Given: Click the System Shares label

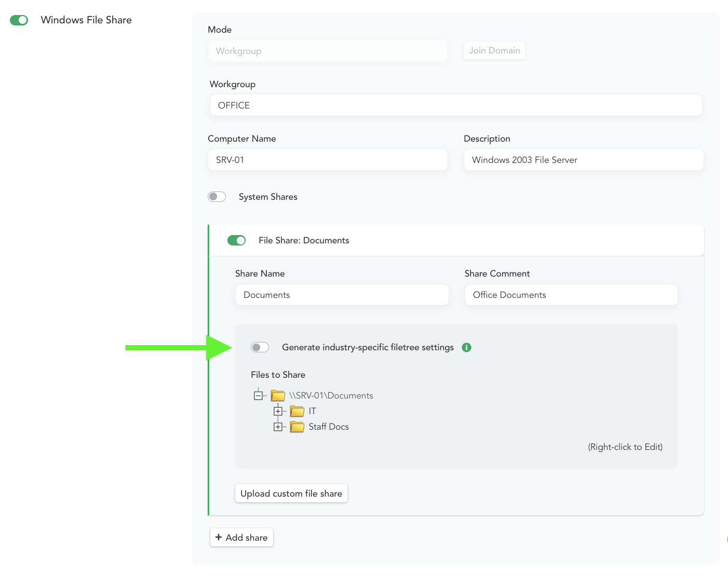Looking at the screenshot, I should [268, 197].
